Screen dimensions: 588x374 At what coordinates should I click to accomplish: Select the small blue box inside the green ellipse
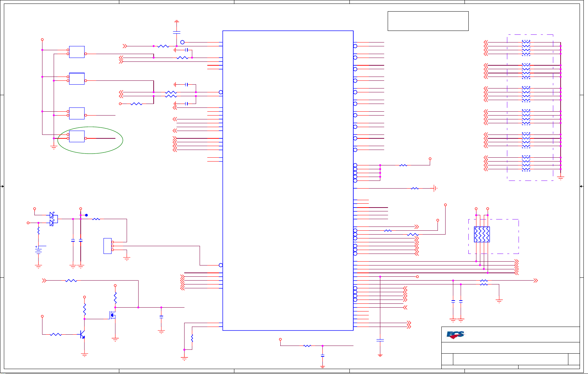[77, 136]
